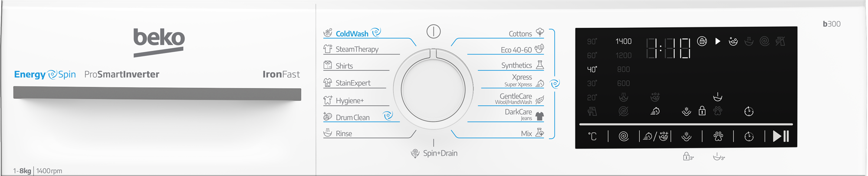Click the detergent drawer handle
This screenshot has width=868, height=176.
click(157, 93)
